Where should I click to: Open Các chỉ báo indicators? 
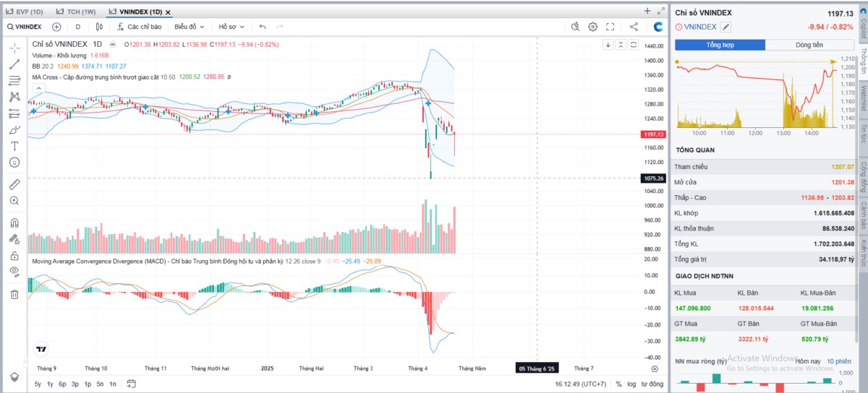(140, 27)
